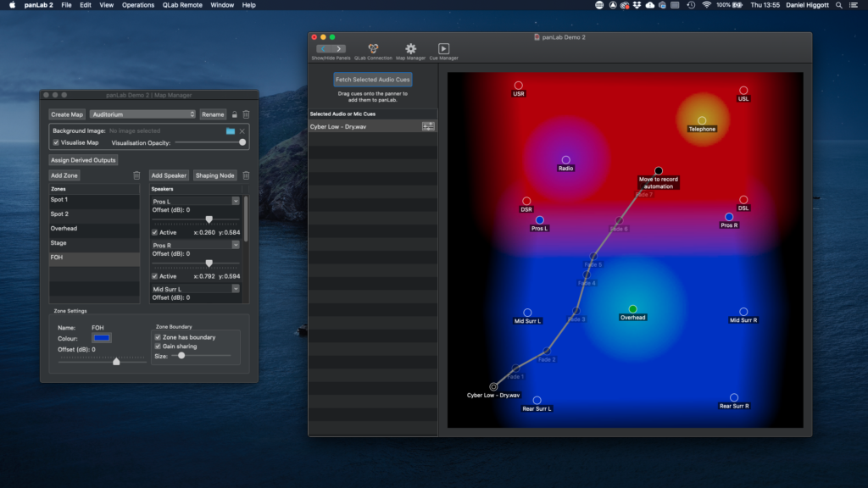Open Dropbox in the menu bar

pos(637,5)
